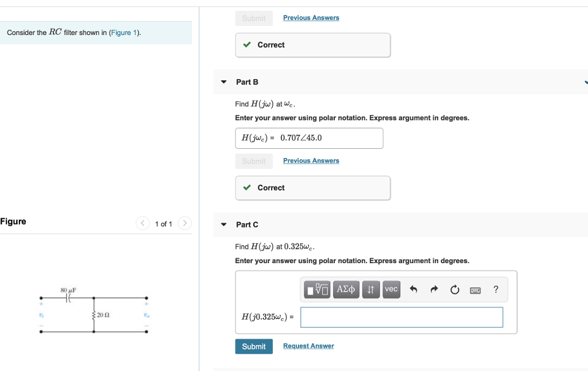Click the redo arrow in answer toolbar
This screenshot has width=588, height=371.
point(434,289)
